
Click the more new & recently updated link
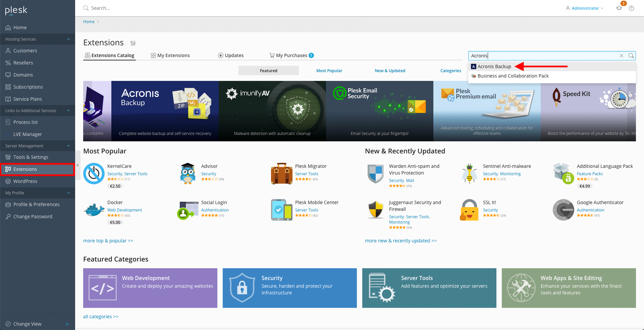401,241
